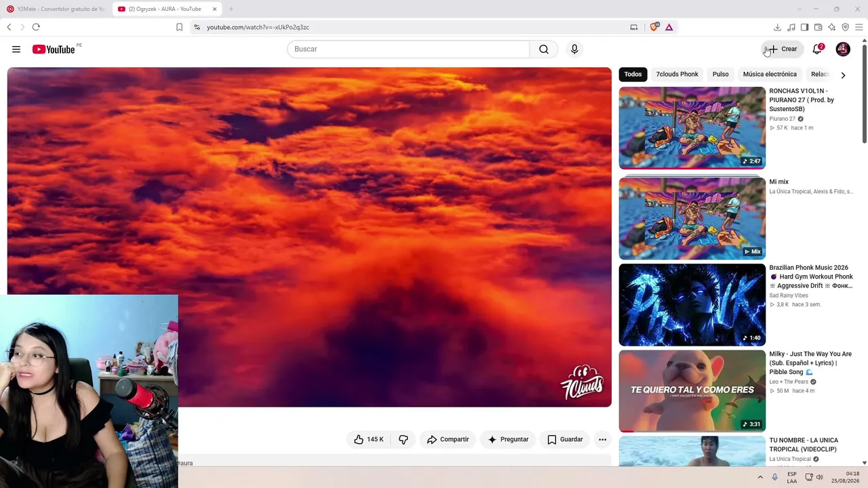Filter by 7clouds Phonk chip
Viewport: 868px width, 488px height.
(677, 74)
